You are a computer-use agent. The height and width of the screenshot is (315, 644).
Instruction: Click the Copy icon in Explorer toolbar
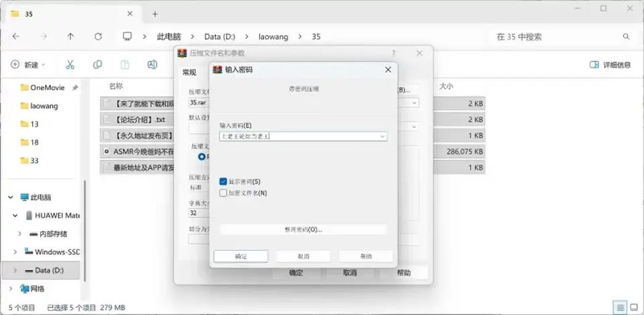pyautogui.click(x=97, y=64)
